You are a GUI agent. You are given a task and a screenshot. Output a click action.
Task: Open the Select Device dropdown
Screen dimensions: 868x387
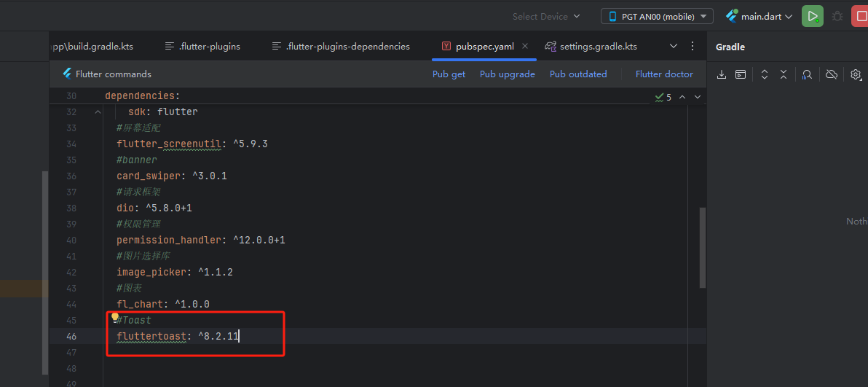tap(546, 17)
